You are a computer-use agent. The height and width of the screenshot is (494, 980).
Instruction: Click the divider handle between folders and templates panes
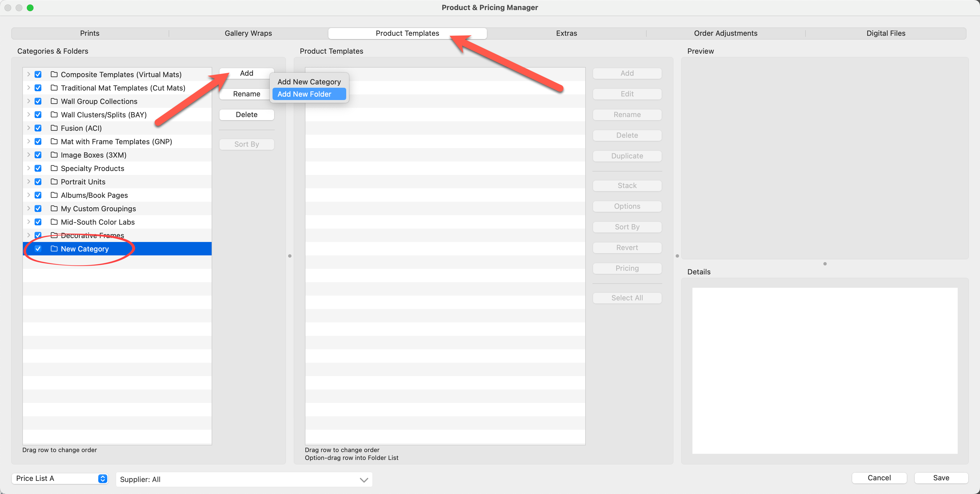point(290,256)
